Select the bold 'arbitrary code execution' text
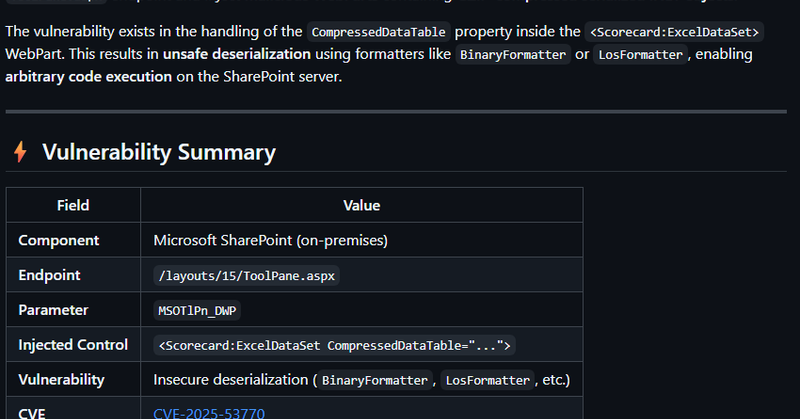The image size is (800, 419). (x=88, y=76)
